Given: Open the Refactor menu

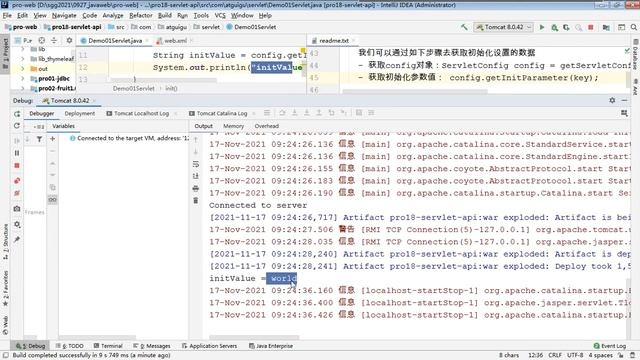Looking at the screenshot, I should pyautogui.click(x=140, y=16).
